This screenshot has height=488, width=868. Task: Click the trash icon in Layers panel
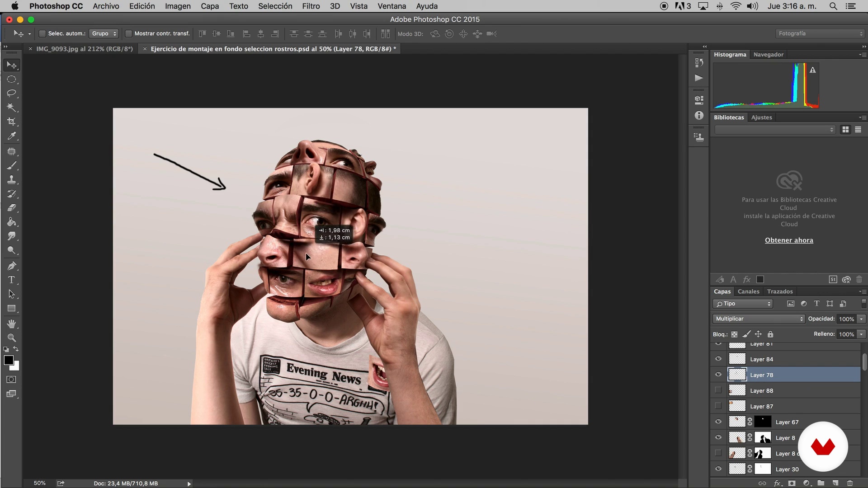point(850,483)
